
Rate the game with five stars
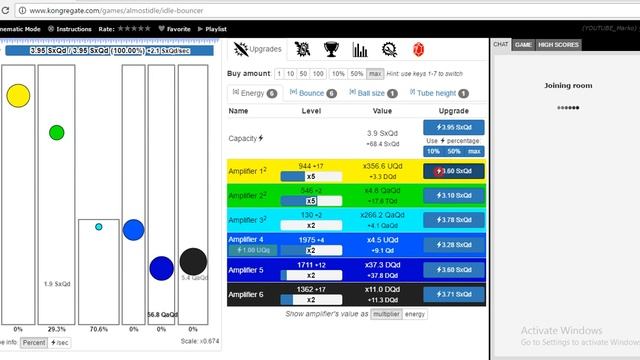point(147,29)
